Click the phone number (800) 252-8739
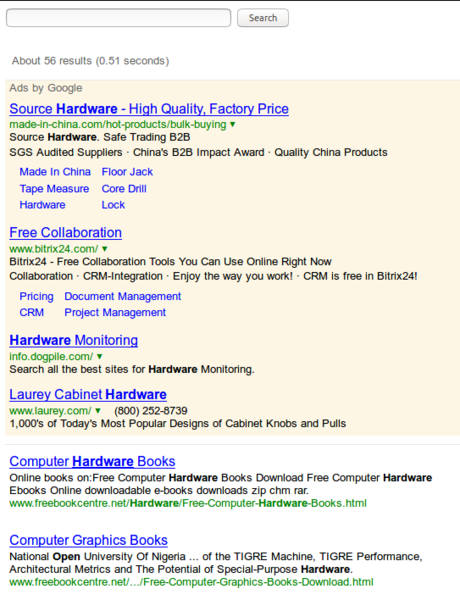This screenshot has height=600, width=460. pos(151,411)
